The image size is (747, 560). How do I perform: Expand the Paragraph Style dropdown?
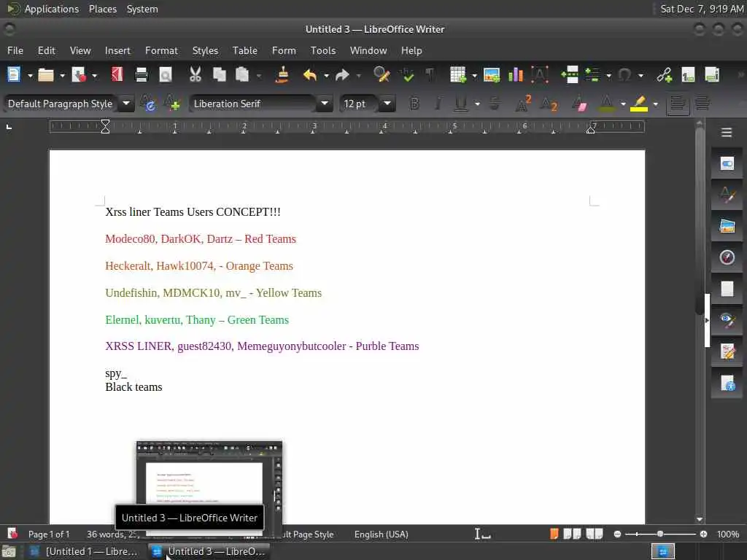(126, 104)
